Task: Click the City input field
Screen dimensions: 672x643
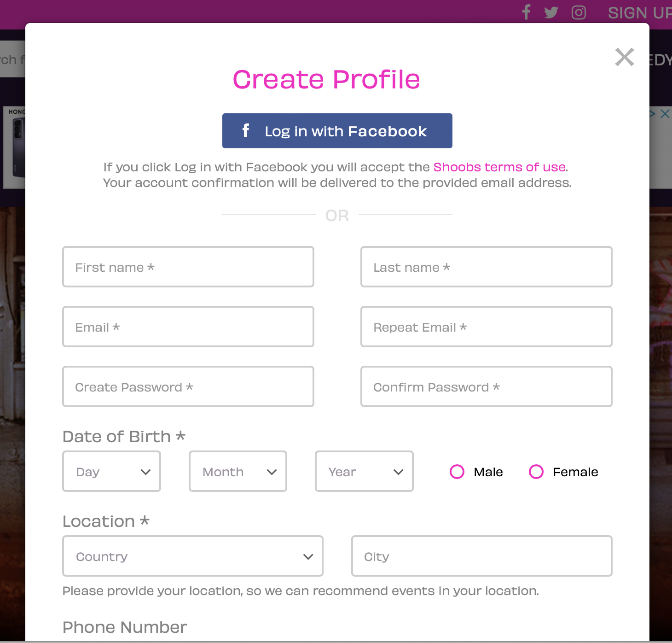Action: point(482,556)
